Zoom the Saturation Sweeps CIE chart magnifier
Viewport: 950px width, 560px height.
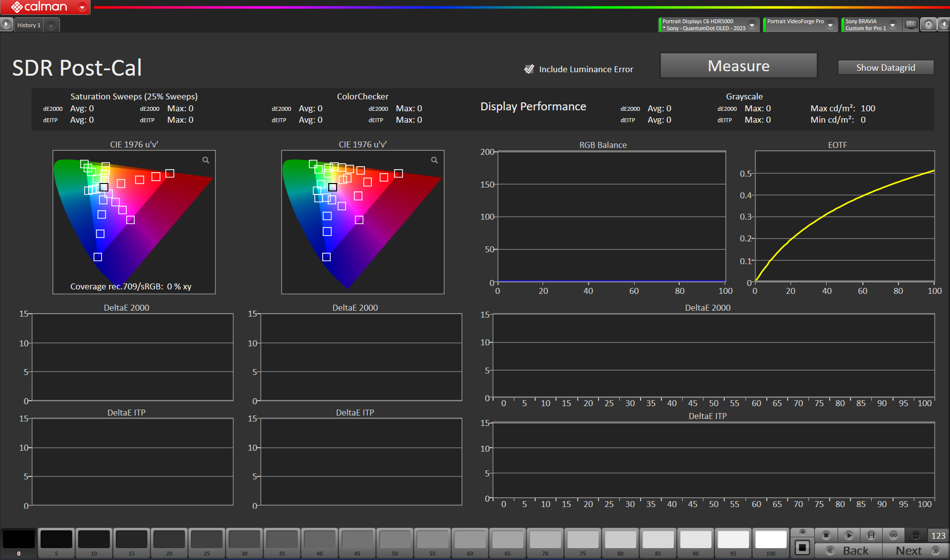tap(205, 160)
